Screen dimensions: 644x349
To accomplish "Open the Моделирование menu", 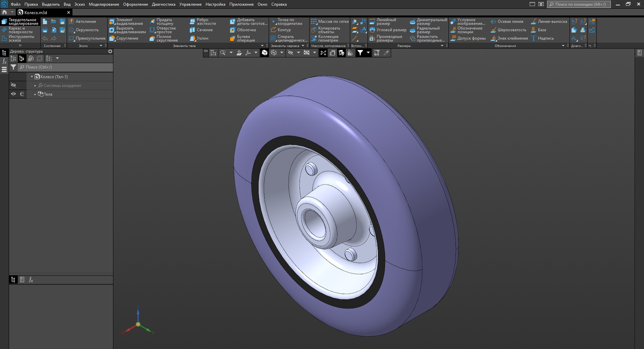I will (x=104, y=4).
